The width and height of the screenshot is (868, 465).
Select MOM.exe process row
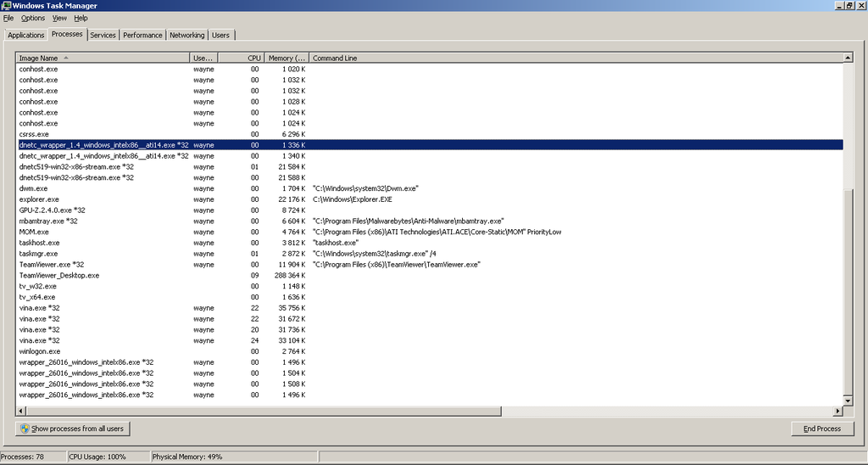coord(430,232)
